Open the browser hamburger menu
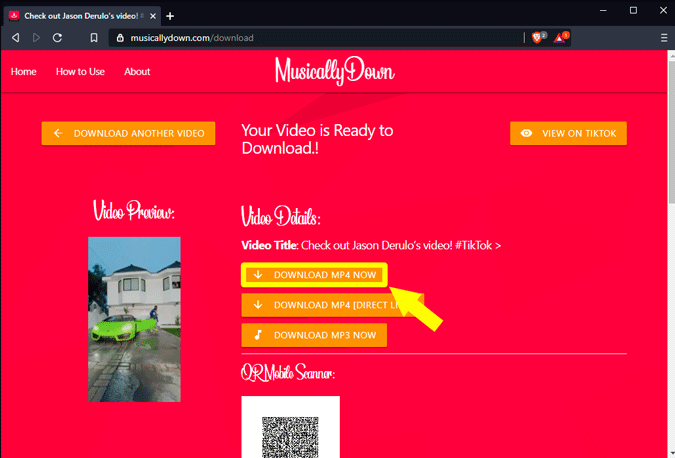This screenshot has width=675, height=458. click(x=664, y=38)
